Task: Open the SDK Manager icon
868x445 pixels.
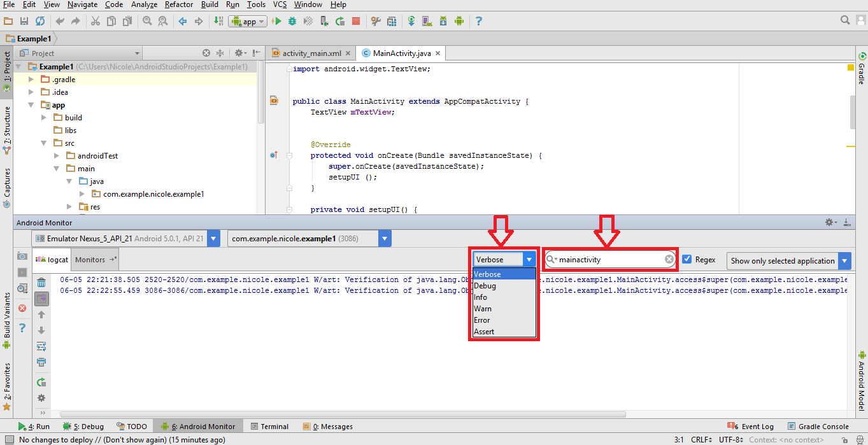Action: pyautogui.click(x=443, y=20)
